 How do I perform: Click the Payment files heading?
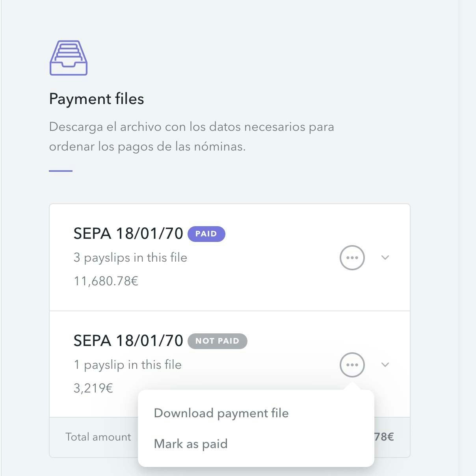pyautogui.click(x=97, y=99)
